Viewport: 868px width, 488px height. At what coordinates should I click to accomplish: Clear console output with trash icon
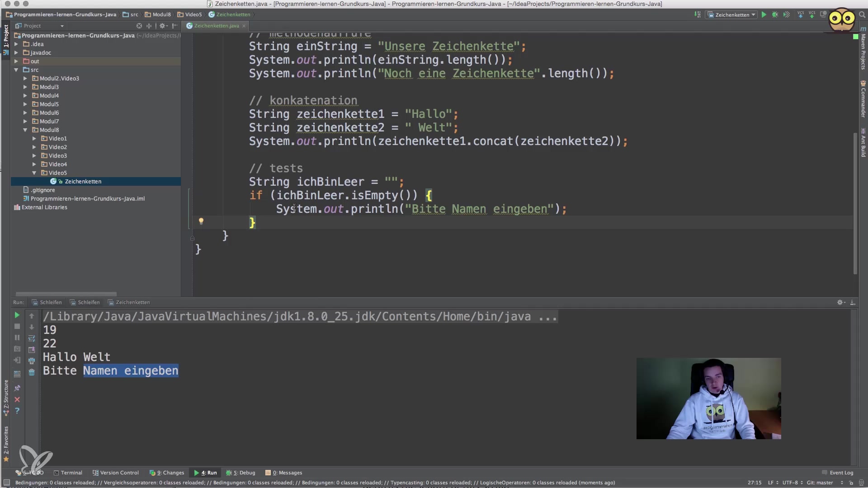click(32, 372)
